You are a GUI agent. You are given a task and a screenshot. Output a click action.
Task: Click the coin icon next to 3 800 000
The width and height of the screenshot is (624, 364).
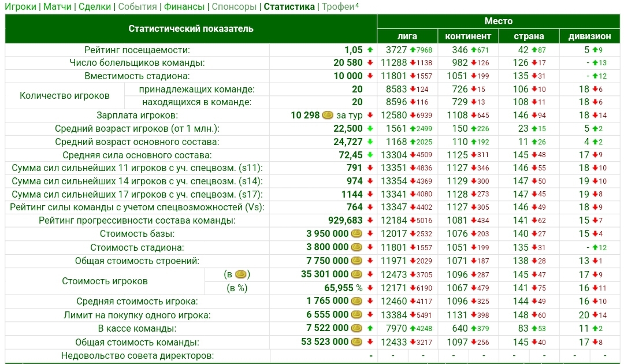pos(356,247)
